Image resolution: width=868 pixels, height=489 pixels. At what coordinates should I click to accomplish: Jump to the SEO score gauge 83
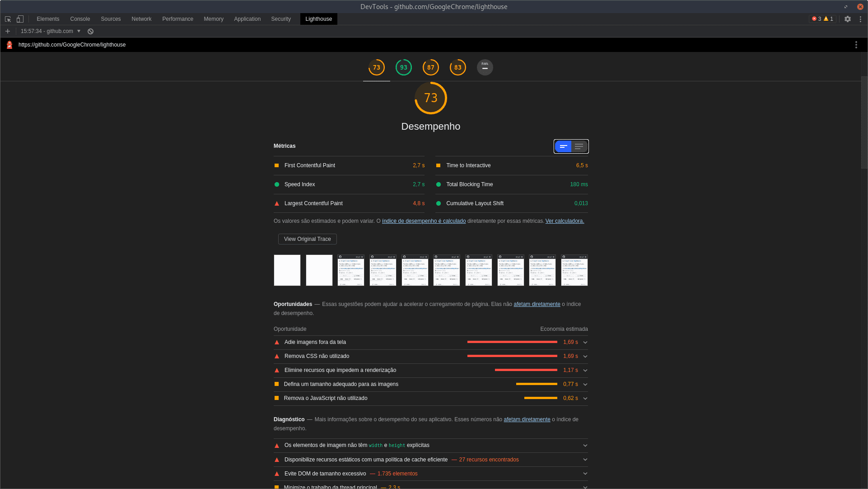[x=458, y=67]
